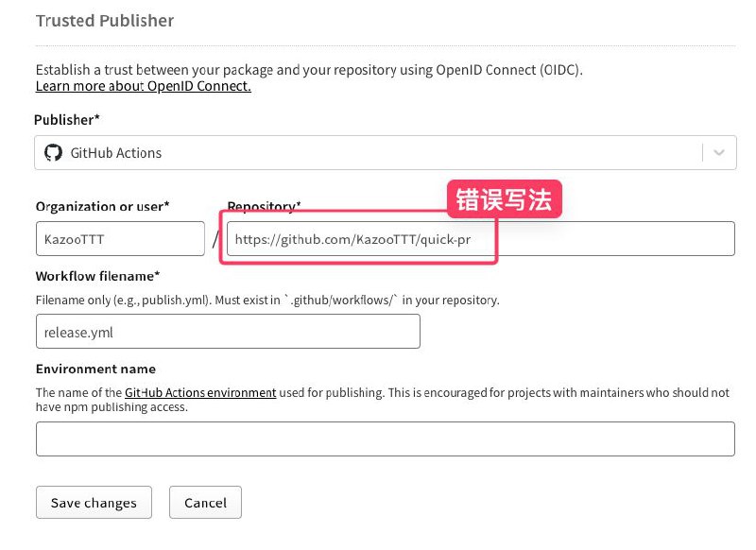
Task: Click inside the Organization or user field
Action: click(120, 238)
